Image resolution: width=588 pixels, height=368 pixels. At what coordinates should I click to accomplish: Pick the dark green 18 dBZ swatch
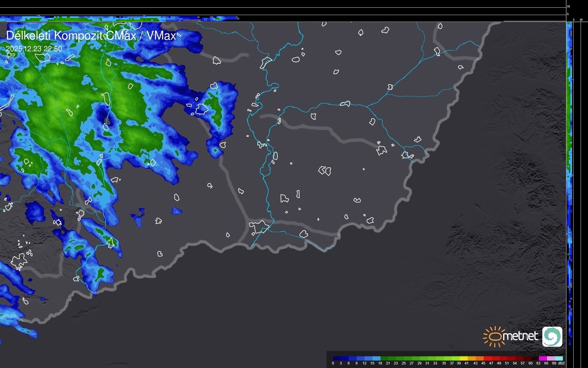pyautogui.click(x=384, y=358)
